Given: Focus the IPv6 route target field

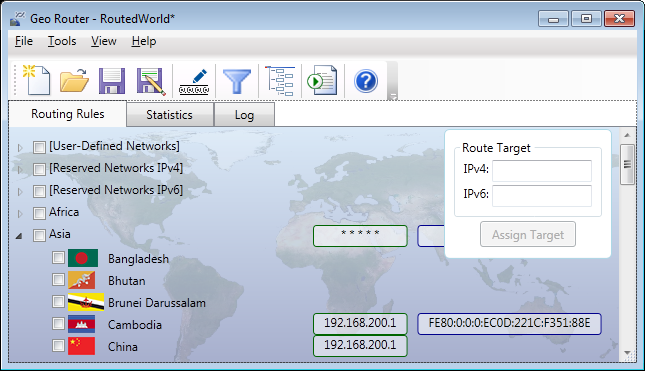Looking at the screenshot, I should (x=542, y=195).
